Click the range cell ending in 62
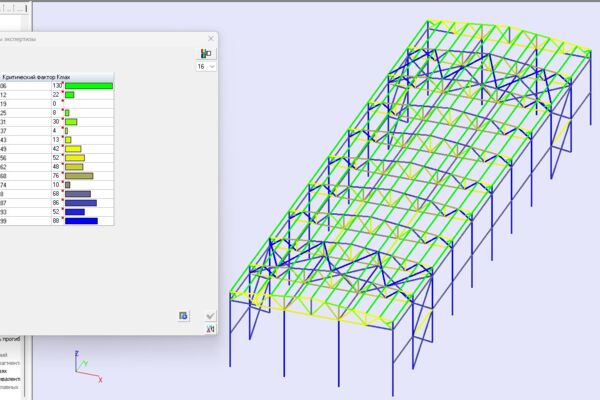 tap(25, 167)
